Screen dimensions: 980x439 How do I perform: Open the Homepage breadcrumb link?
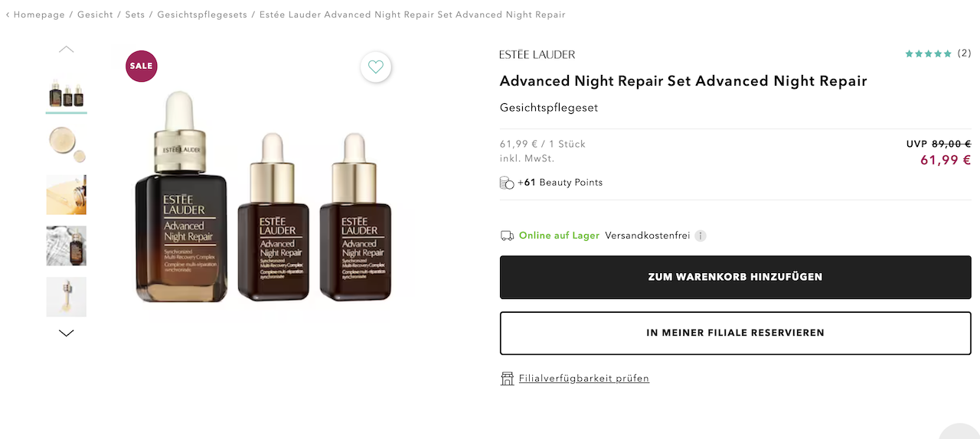[x=39, y=15]
